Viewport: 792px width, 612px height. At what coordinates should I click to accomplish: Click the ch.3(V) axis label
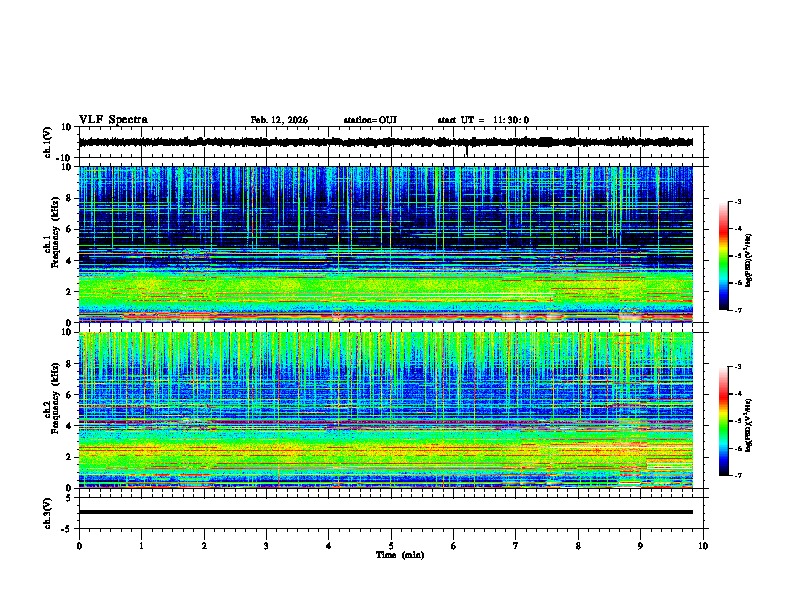pos(48,513)
